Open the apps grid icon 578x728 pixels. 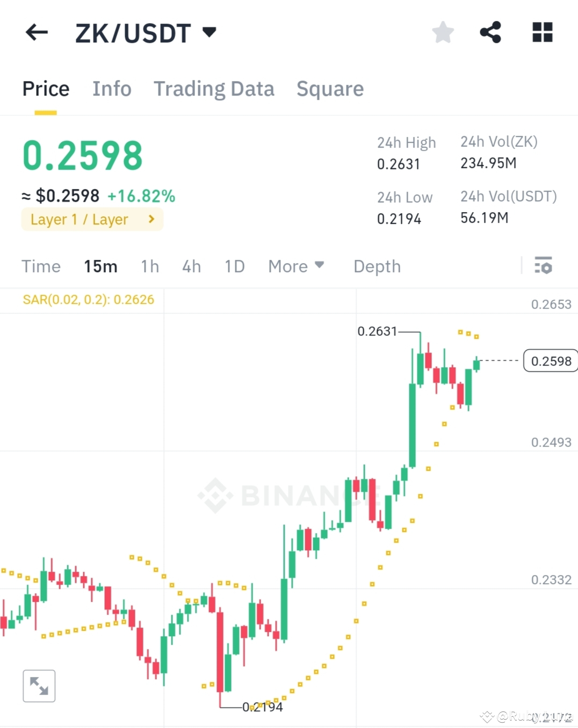click(x=542, y=32)
